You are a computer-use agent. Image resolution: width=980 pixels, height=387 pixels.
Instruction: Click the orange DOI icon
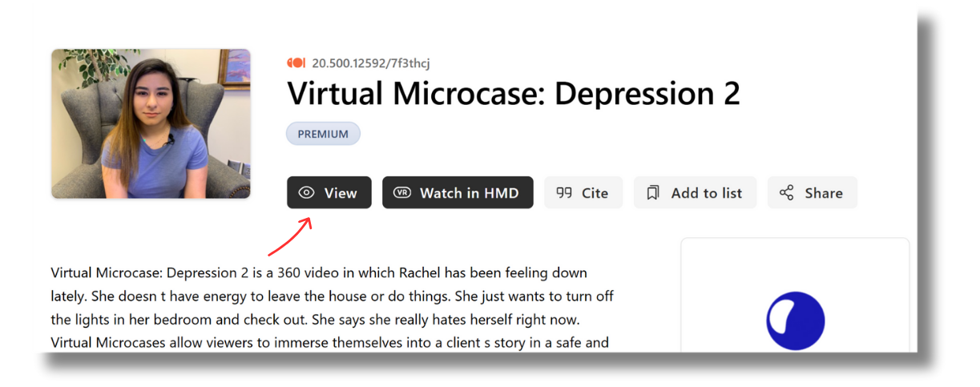click(296, 63)
